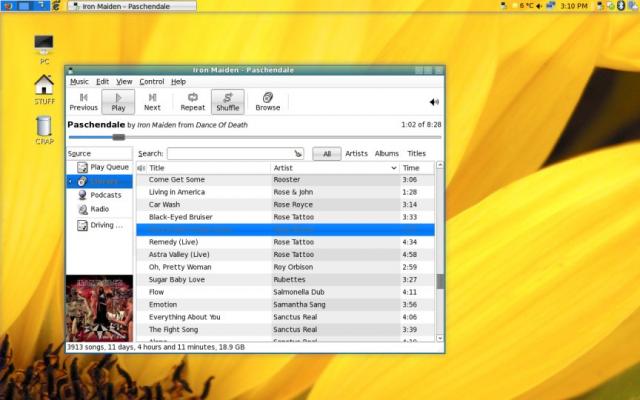640x400 pixels.
Task: Open the Help menu
Action: (x=178, y=82)
